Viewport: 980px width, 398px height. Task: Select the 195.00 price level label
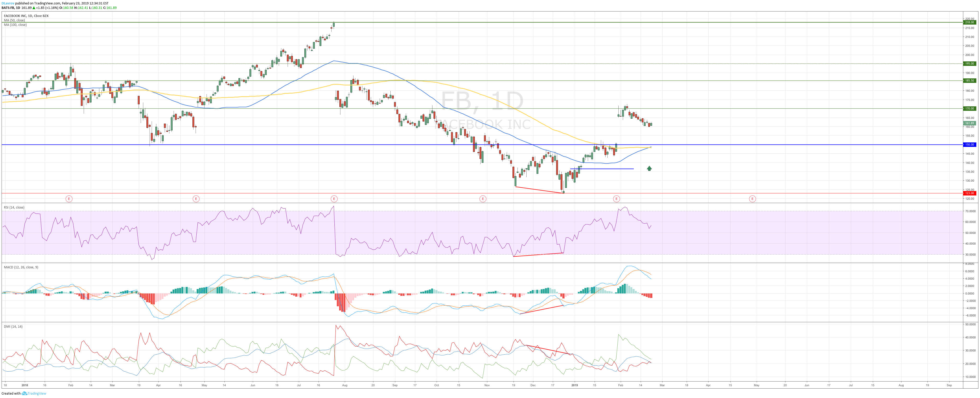click(x=969, y=64)
